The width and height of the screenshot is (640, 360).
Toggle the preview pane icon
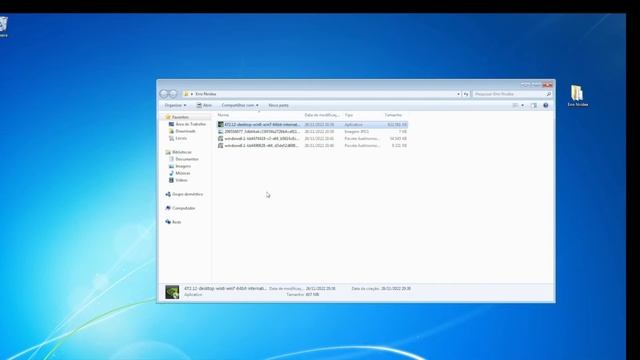534,105
